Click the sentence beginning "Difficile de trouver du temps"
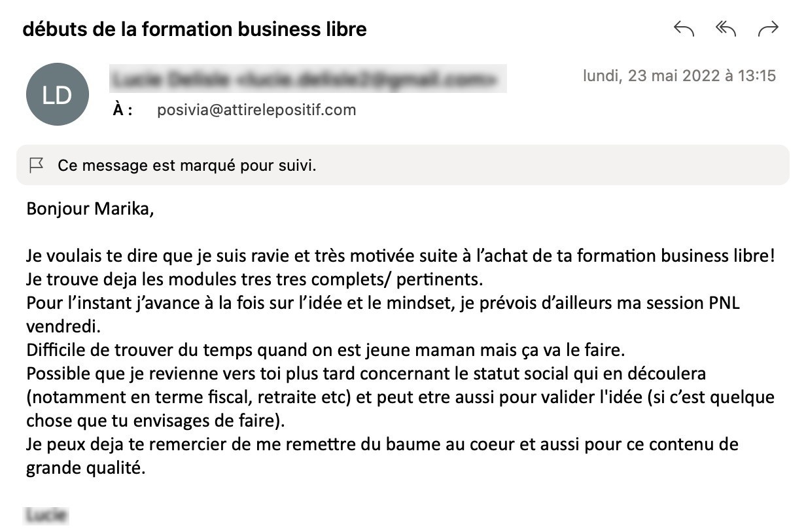The height and width of the screenshot is (532, 806). 326,350
